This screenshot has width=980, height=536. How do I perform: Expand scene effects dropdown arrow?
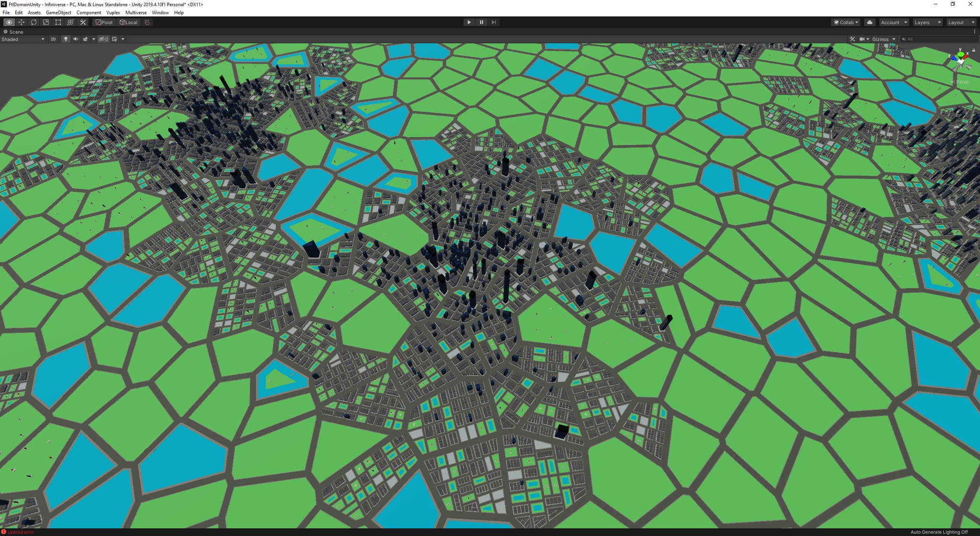click(x=94, y=39)
